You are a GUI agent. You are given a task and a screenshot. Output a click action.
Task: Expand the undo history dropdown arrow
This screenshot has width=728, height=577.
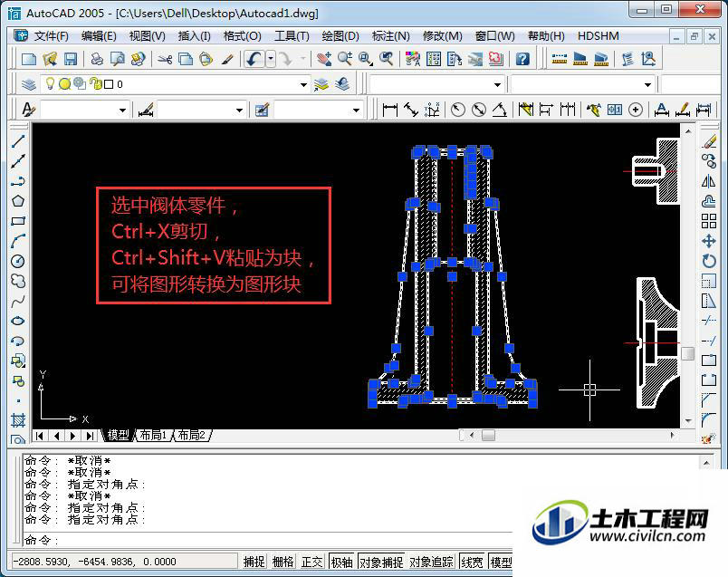coord(270,59)
